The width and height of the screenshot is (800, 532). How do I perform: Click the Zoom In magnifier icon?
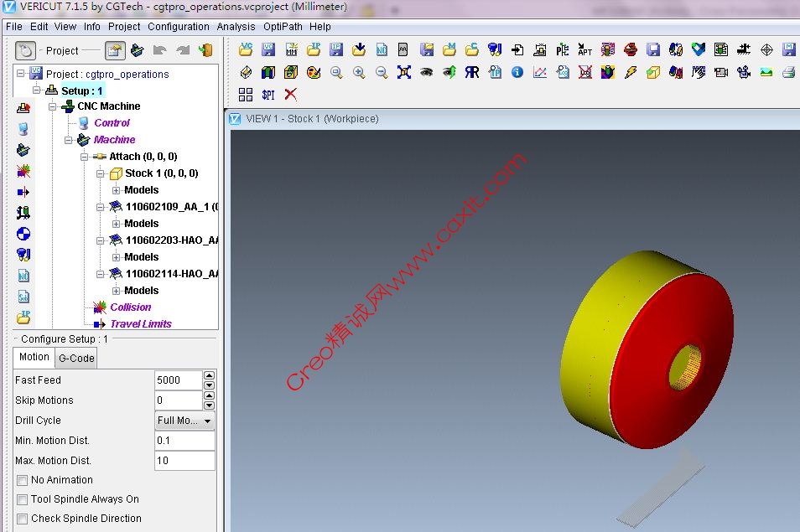point(359,73)
